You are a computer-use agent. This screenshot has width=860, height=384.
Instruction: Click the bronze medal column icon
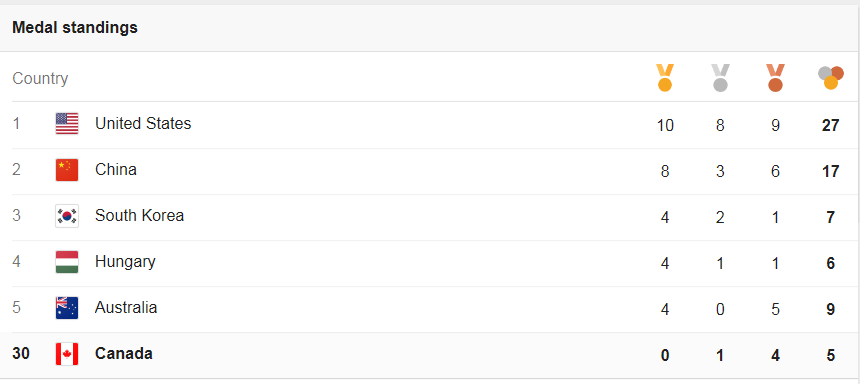(775, 78)
